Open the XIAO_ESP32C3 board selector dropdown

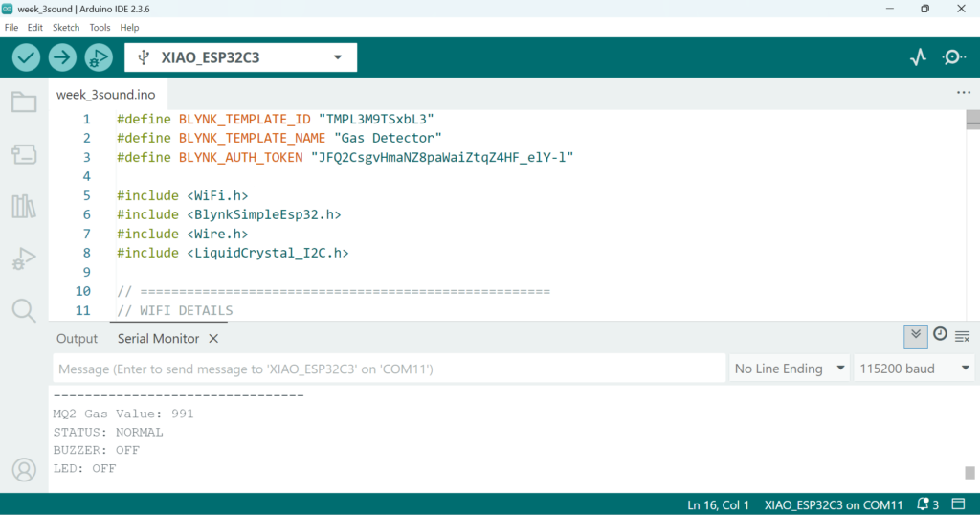[x=240, y=57]
